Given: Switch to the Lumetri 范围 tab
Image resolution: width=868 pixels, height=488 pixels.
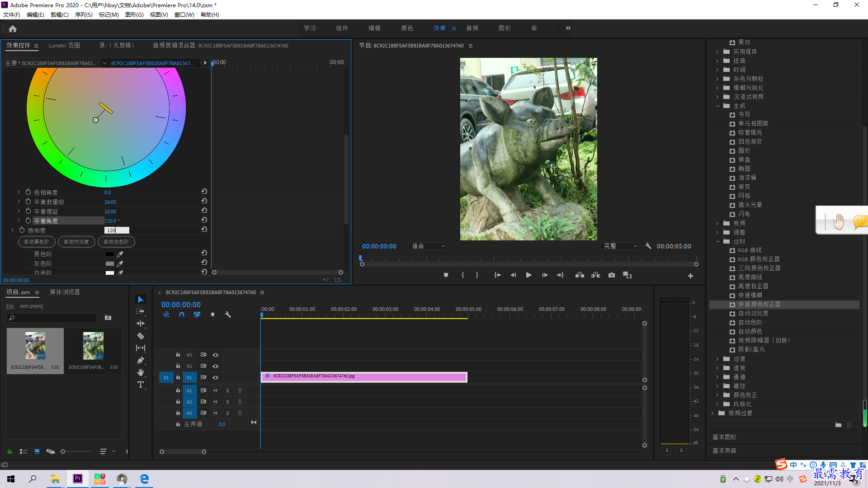Looking at the screenshot, I should [64, 46].
